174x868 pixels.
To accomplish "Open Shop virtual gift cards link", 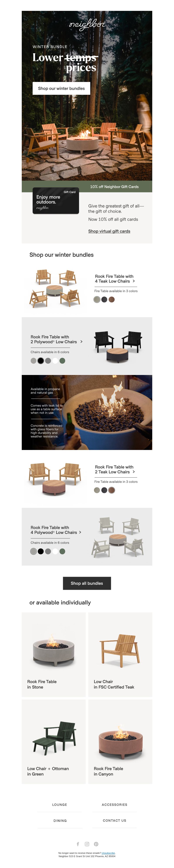I will [109, 231].
